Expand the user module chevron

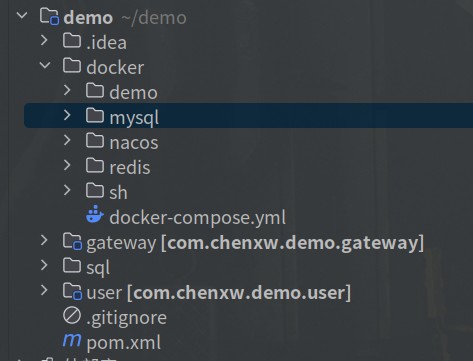(x=44, y=290)
